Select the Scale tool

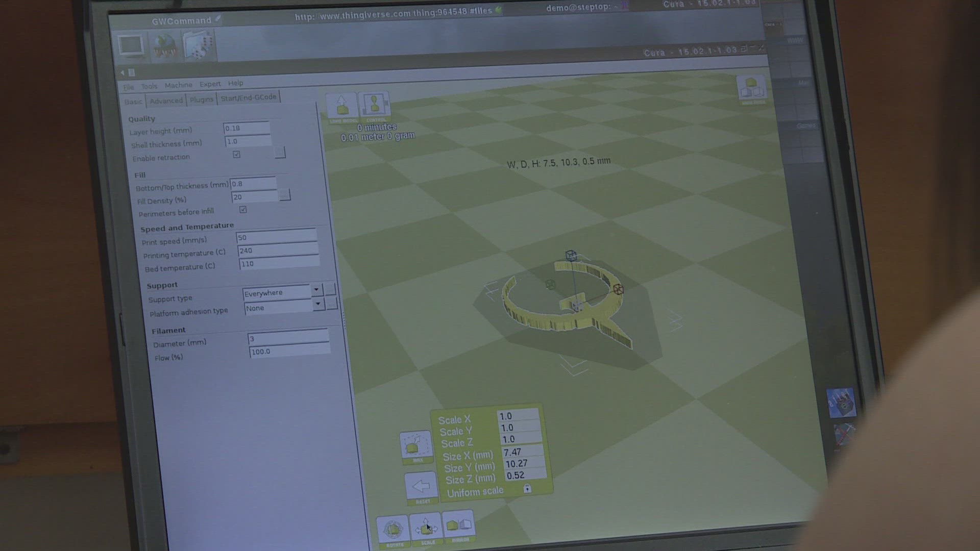click(426, 528)
